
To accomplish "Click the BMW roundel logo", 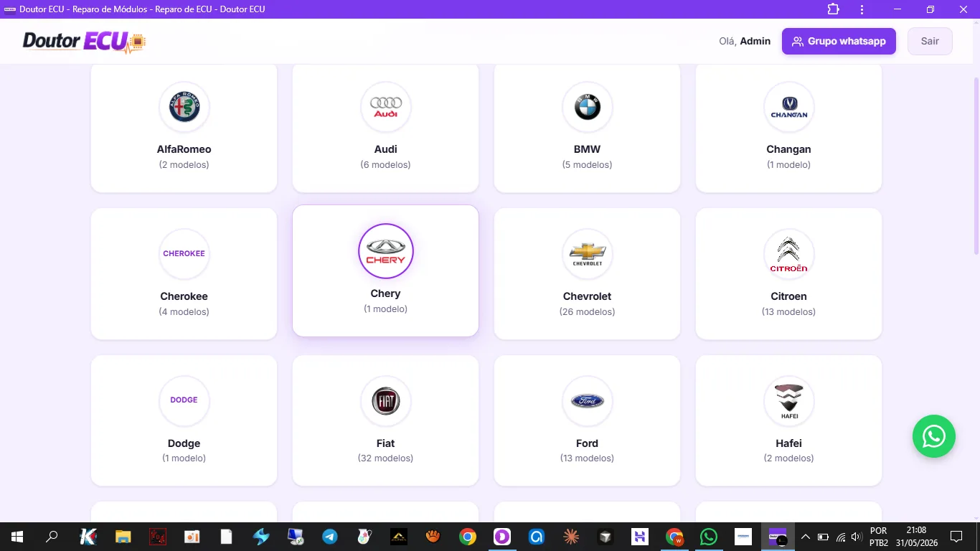I will [588, 107].
